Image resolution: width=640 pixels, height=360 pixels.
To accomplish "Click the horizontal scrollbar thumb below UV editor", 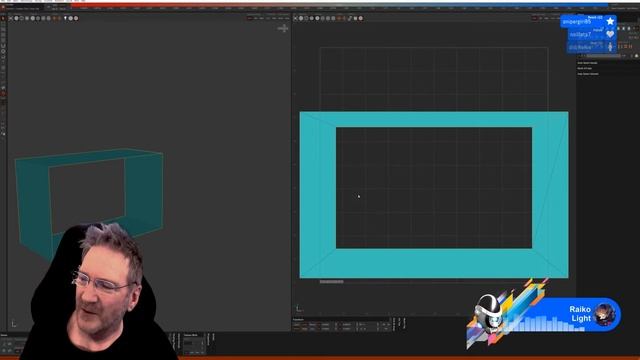I will click(331, 282).
